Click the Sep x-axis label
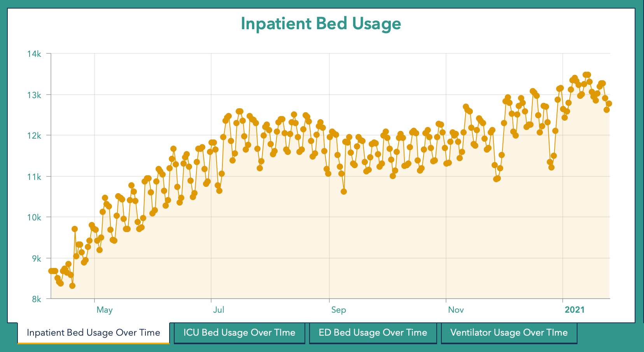 tap(338, 310)
